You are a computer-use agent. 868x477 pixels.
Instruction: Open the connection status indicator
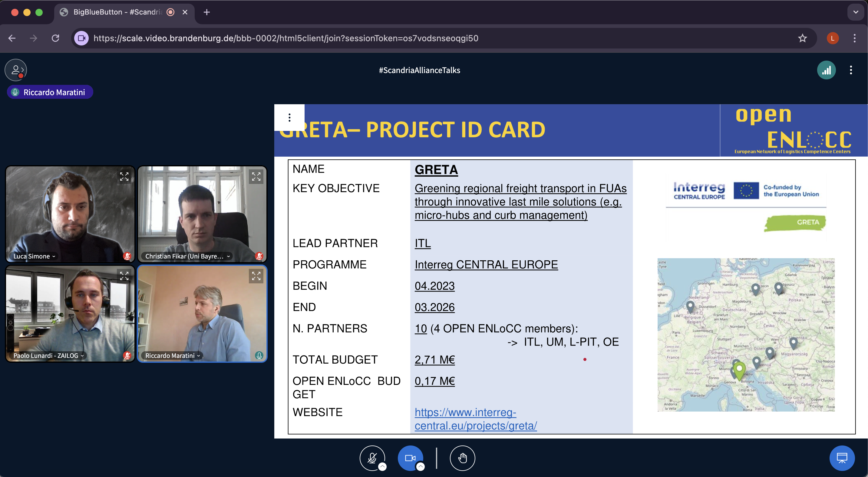click(x=826, y=70)
